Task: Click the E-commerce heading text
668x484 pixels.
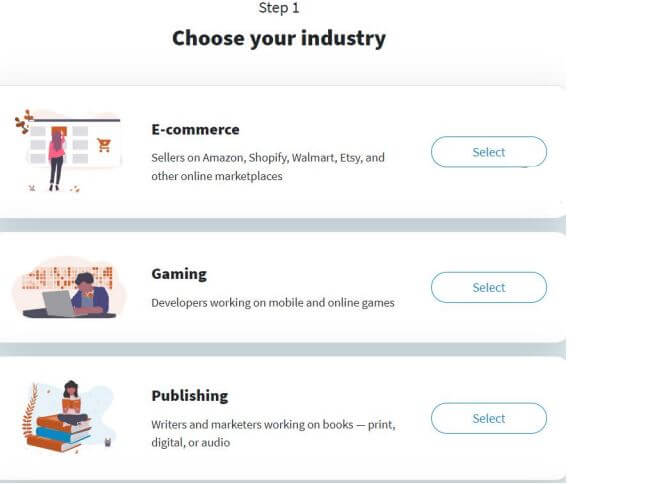Action: click(195, 130)
